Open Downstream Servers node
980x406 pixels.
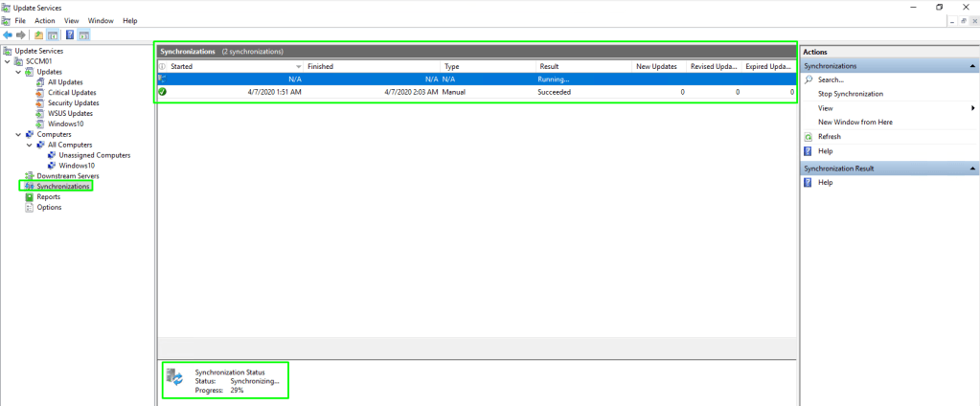coord(67,176)
